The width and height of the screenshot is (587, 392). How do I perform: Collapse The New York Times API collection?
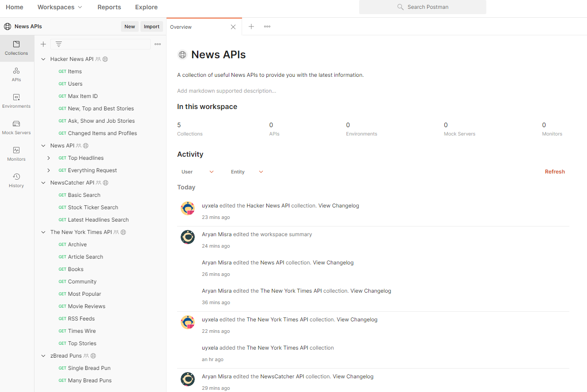(x=43, y=232)
